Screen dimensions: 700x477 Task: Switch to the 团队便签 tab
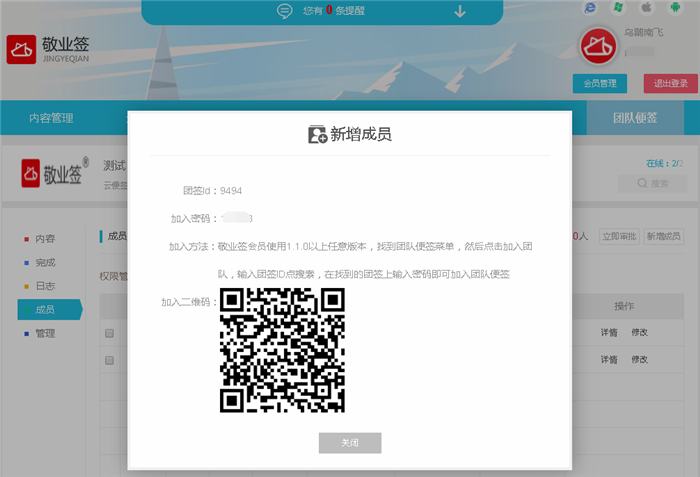tap(635, 118)
